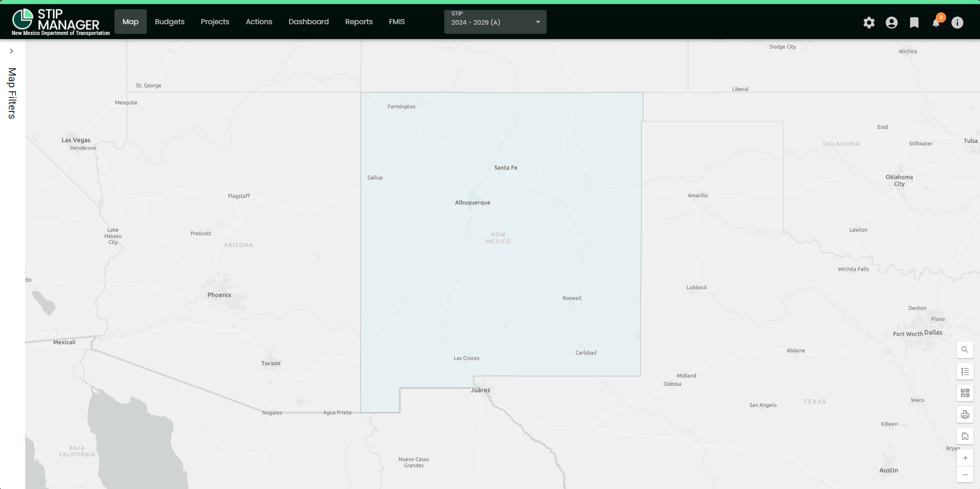Open the Dashboard tab
Screen dimensions: 980x489
pyautogui.click(x=309, y=22)
